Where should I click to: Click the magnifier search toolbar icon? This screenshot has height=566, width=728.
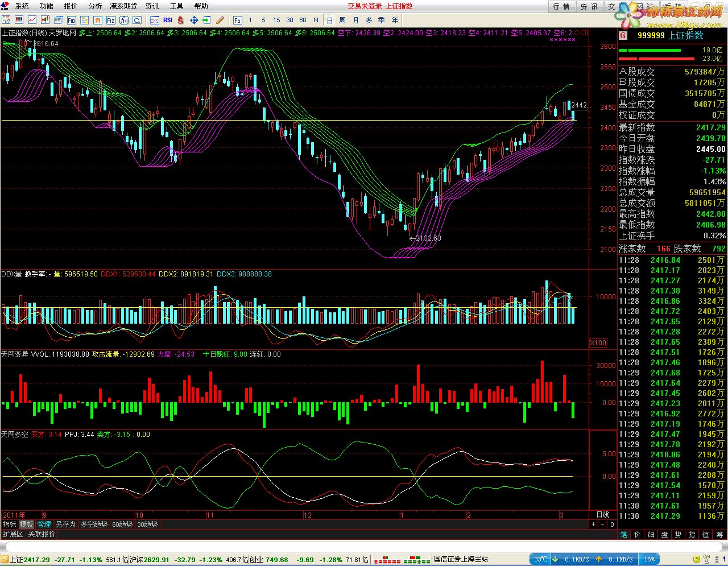(137, 20)
